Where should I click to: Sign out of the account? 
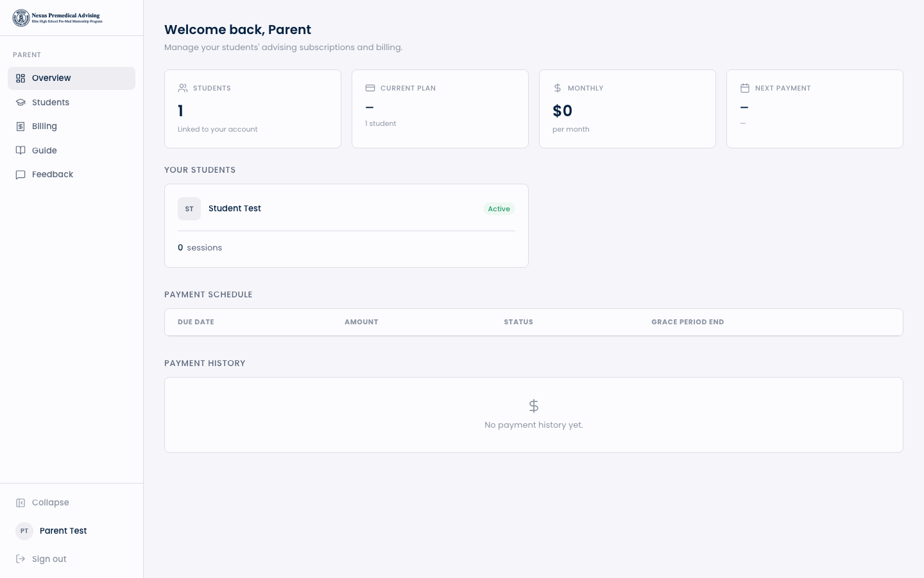(x=49, y=559)
